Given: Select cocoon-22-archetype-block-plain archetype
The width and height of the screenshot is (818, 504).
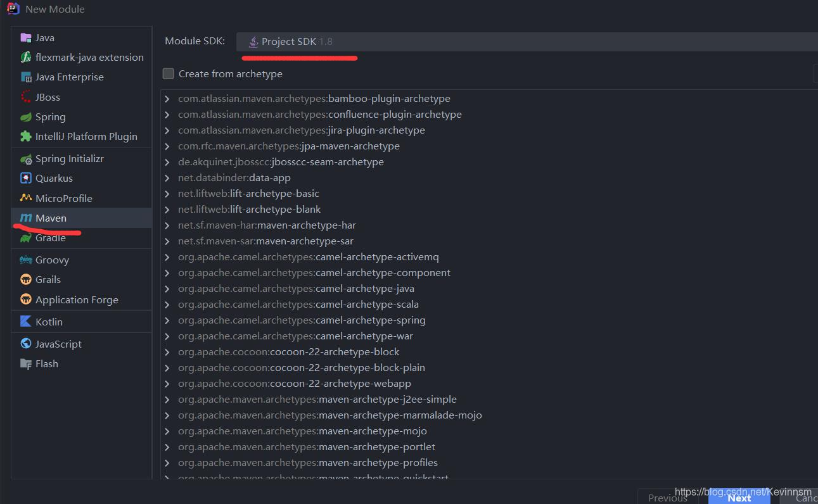Looking at the screenshot, I should [x=302, y=368].
